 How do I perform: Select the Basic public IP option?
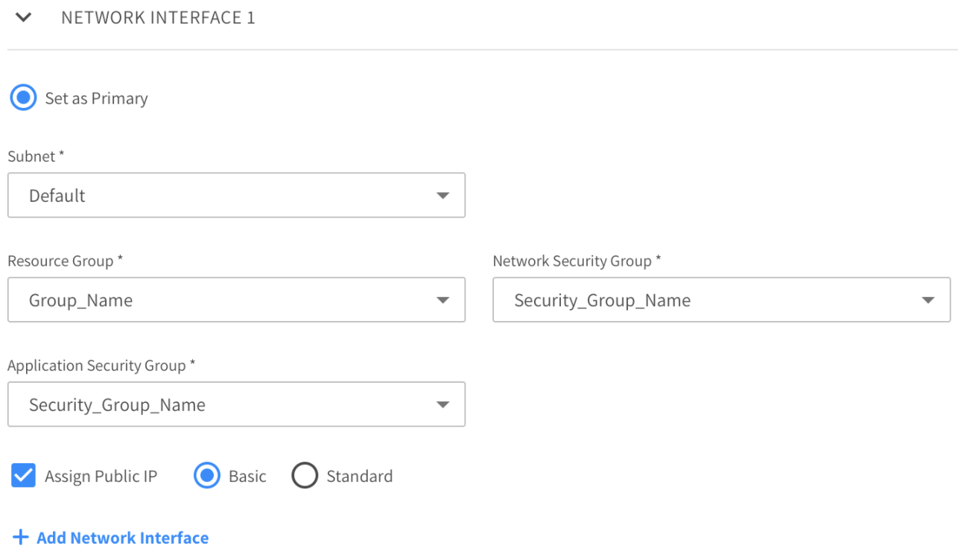pos(207,476)
